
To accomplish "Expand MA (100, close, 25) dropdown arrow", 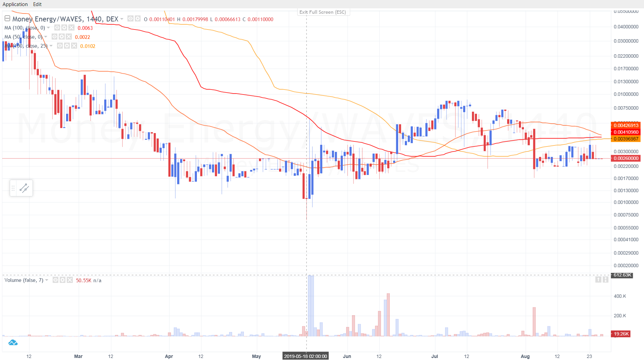I will point(51,46).
